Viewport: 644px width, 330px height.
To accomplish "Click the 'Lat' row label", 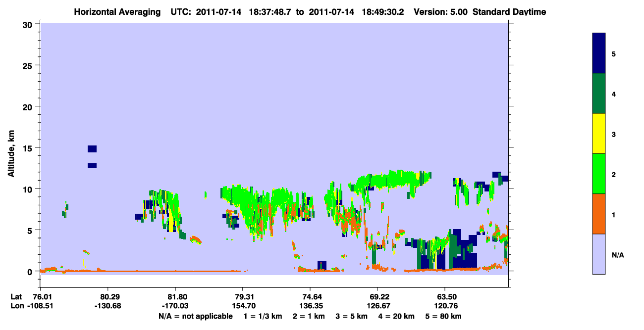I will [16, 297].
